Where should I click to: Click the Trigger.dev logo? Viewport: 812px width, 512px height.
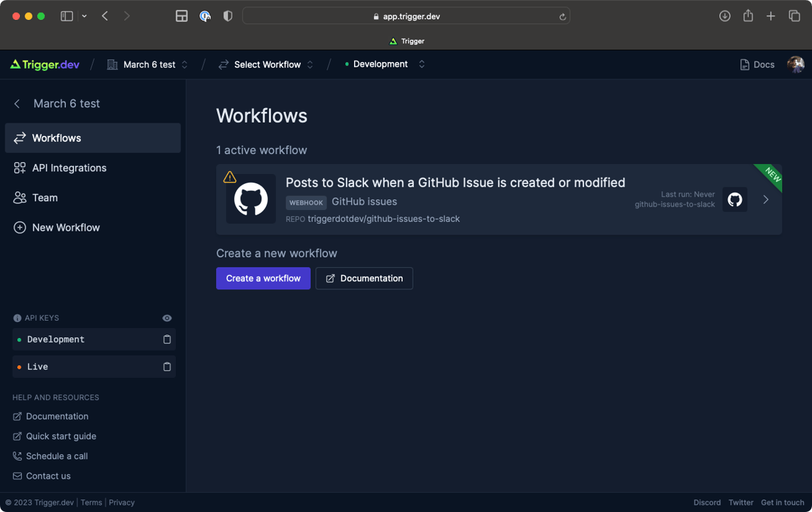44,64
